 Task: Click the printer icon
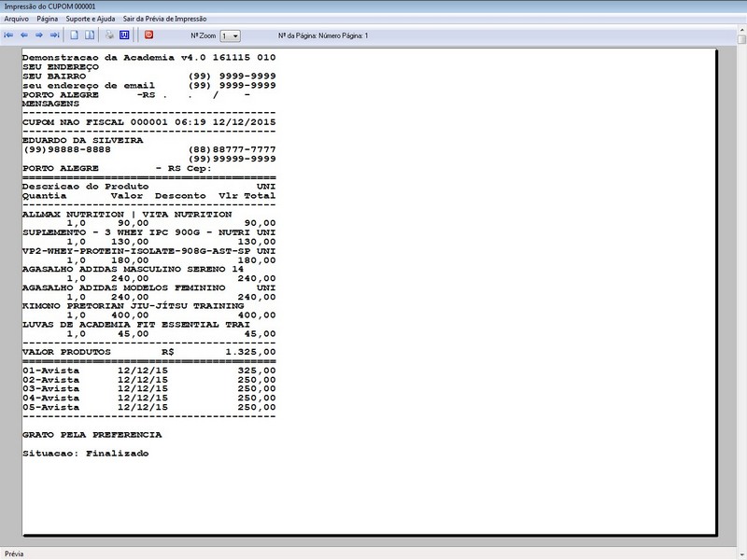[x=109, y=35]
